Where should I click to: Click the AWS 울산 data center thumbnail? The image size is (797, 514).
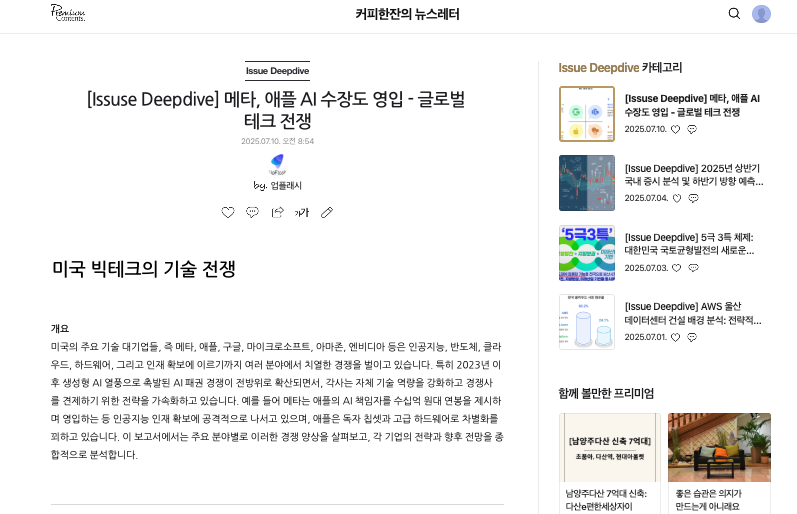[587, 322]
